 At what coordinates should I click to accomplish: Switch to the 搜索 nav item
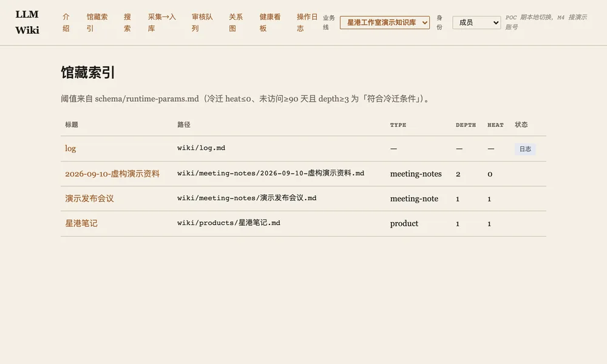[x=127, y=22]
